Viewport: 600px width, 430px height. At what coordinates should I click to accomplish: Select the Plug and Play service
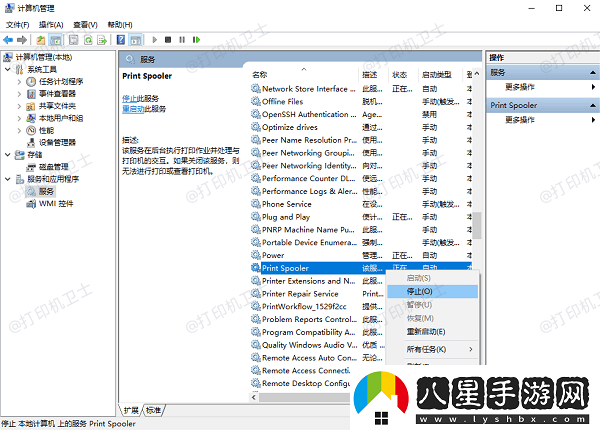pyautogui.click(x=361, y=217)
